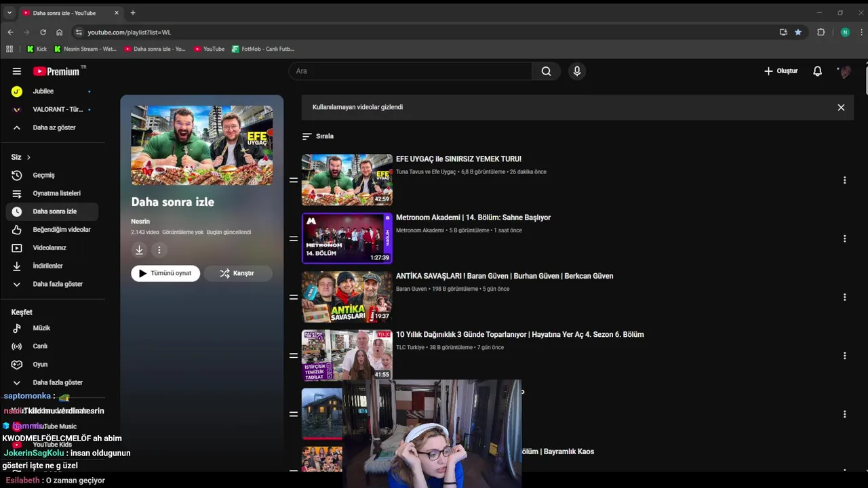The image size is (868, 488).
Task: Open 'EFE UYGAÇ ile SINIRSIZ YEMEK TURU!' title
Action: [458, 159]
